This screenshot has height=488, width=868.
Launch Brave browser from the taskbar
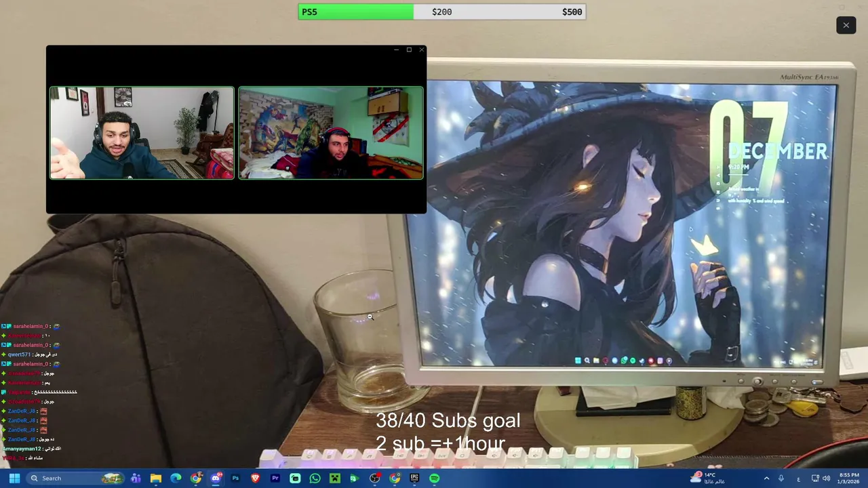pyautogui.click(x=256, y=479)
